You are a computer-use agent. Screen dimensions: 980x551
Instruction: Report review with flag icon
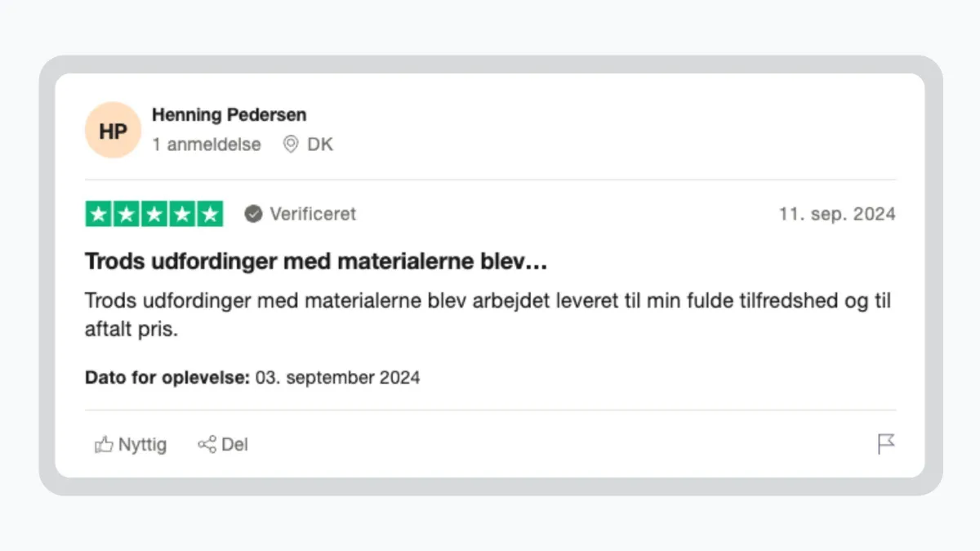(x=886, y=444)
